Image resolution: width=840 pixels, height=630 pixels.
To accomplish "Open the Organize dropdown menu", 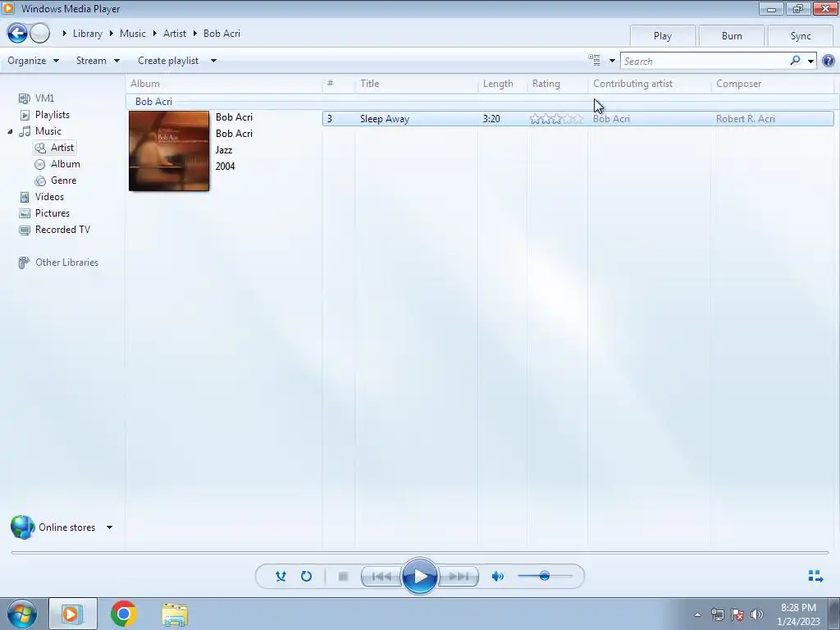I will [33, 61].
